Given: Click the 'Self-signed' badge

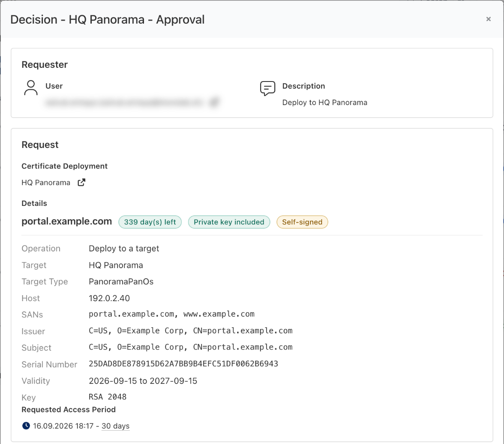Looking at the screenshot, I should [x=302, y=222].
